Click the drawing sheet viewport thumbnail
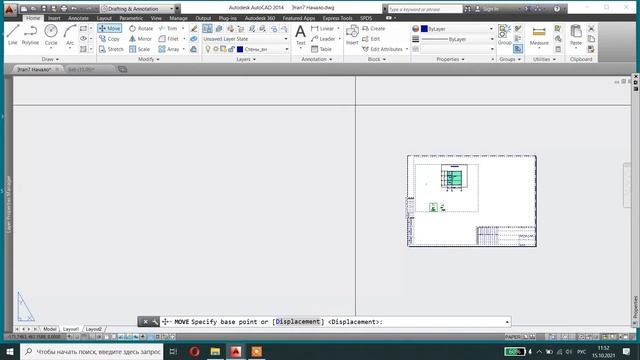 pyautogui.click(x=472, y=201)
